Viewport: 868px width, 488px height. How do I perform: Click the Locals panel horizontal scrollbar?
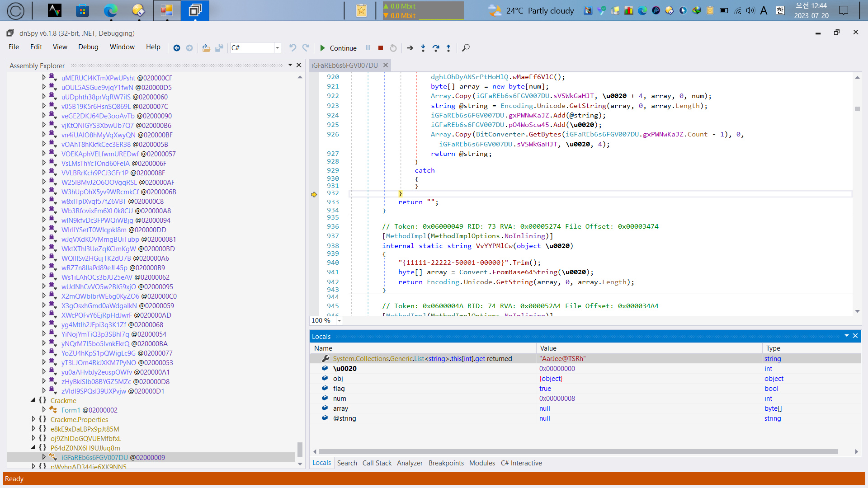579,452
